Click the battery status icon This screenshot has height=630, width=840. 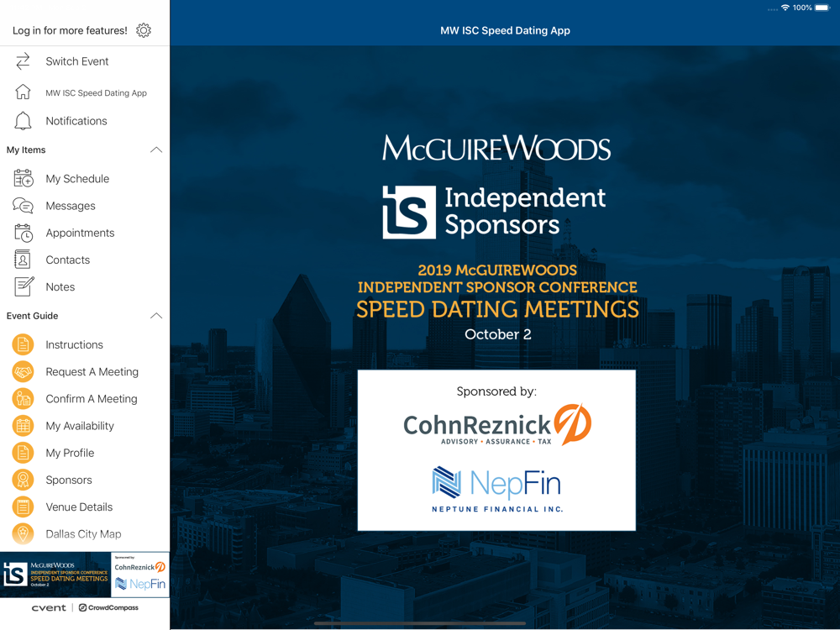coord(822,8)
